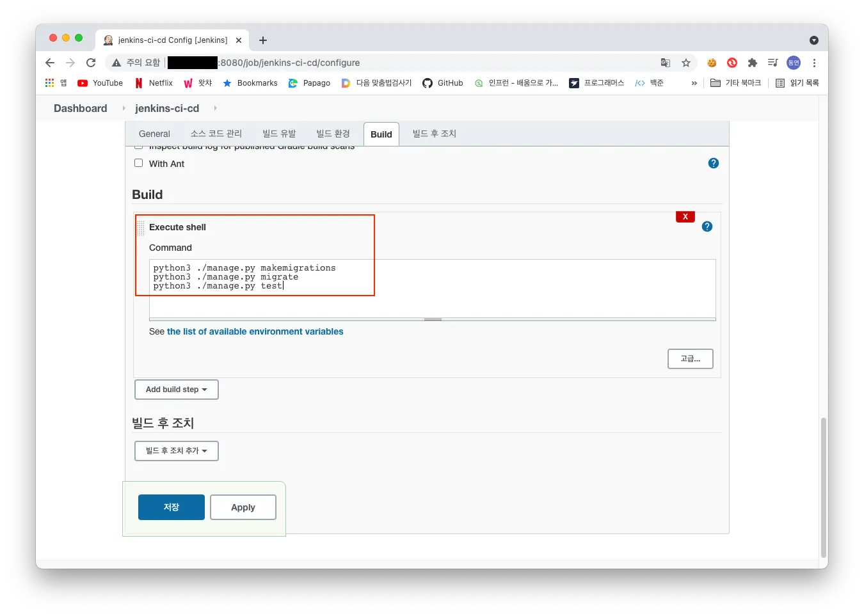Open the Dashboard breadcrumb arrow menu

124,108
